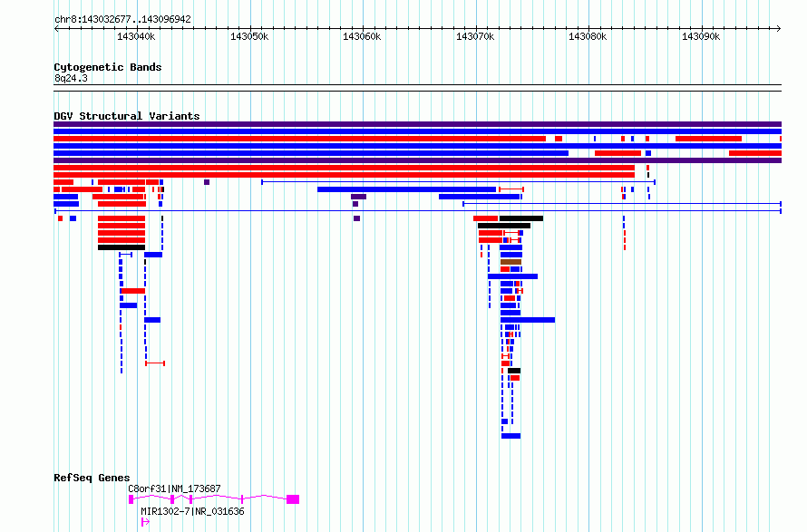Select the red bracket variant below 143041k
Screen dimensions: 807x532
[155, 363]
